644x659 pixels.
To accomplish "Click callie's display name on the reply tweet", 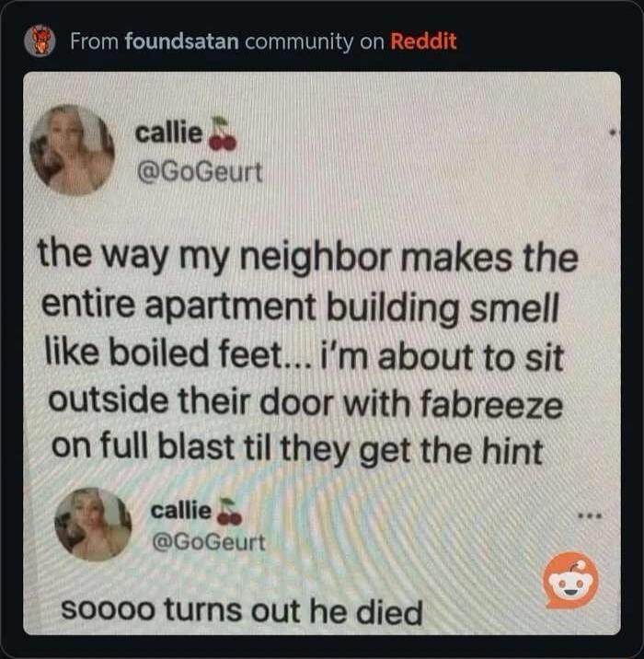I will 181,511.
